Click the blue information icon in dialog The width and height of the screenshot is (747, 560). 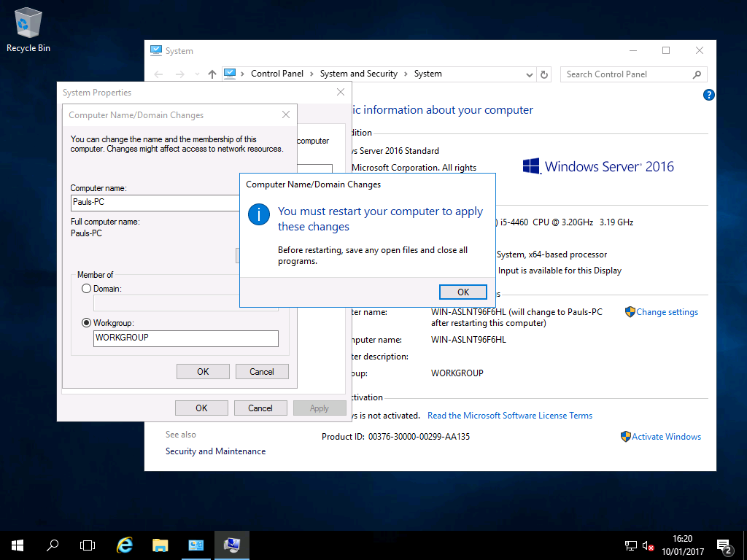pyautogui.click(x=259, y=215)
